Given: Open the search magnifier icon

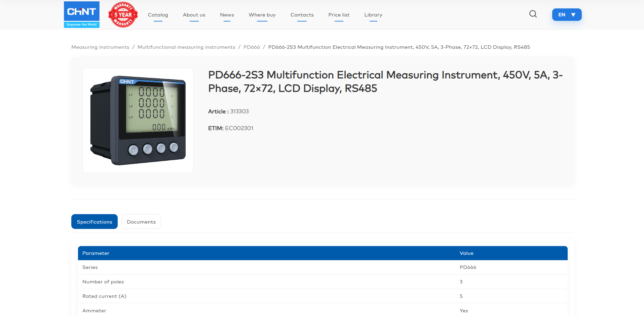Looking at the screenshot, I should pyautogui.click(x=533, y=14).
